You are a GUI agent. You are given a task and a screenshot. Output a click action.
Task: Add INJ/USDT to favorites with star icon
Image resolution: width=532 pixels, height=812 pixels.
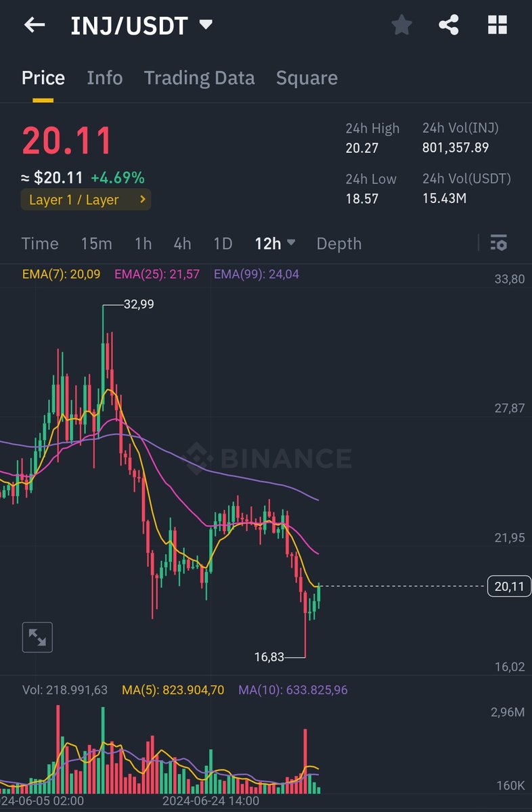click(401, 26)
